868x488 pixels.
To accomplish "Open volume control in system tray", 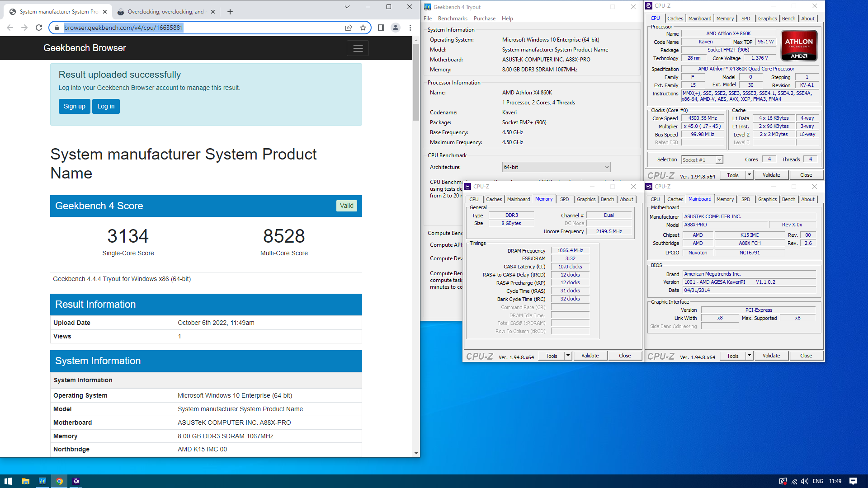I will [805, 481].
